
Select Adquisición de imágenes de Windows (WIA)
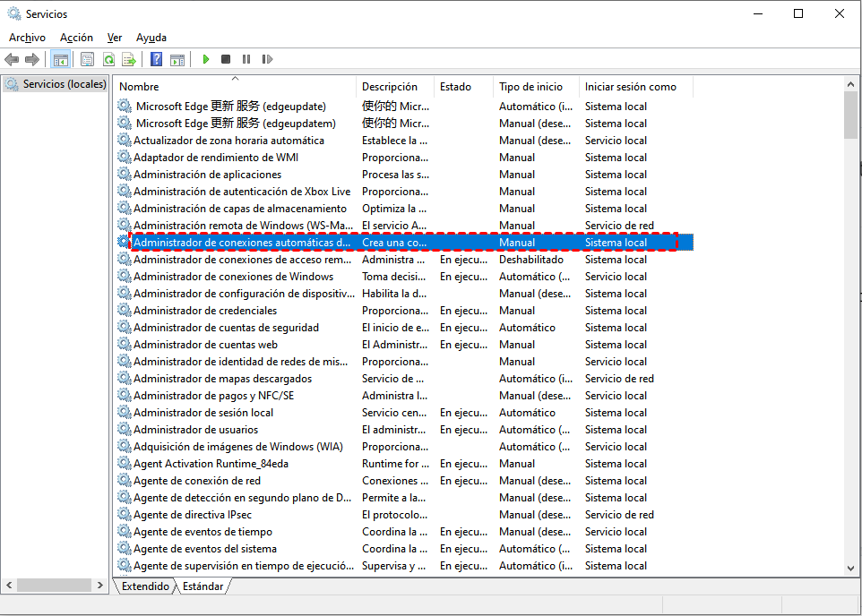(x=405, y=446)
